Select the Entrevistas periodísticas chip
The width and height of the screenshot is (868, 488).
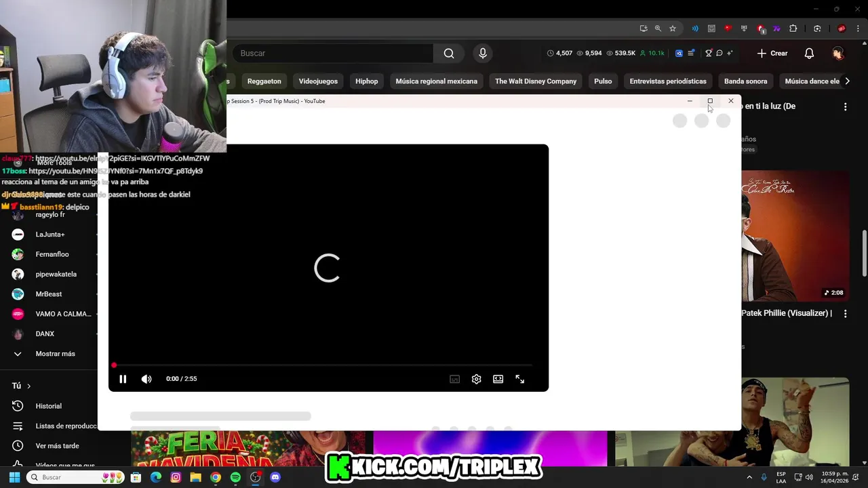[668, 81]
